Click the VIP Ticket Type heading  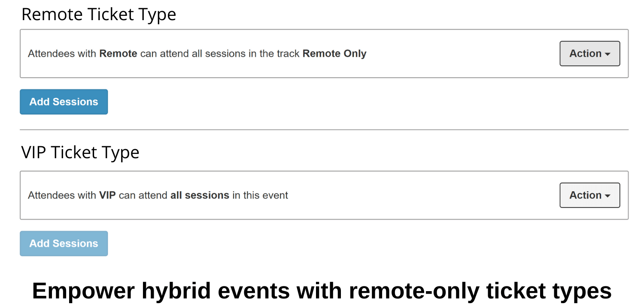(x=80, y=153)
